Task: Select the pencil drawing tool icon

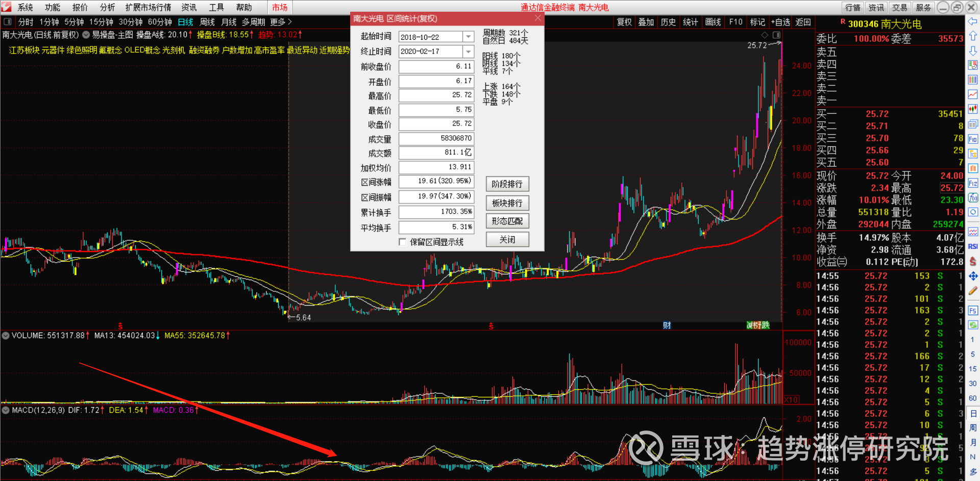Action: [973, 291]
